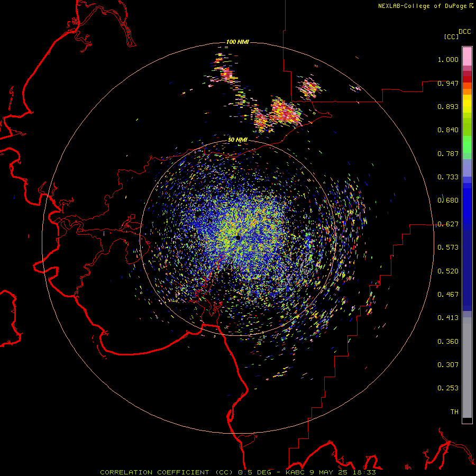Click the 0.627 colorbar value
The width and height of the screenshot is (476, 476).
[x=448, y=224]
